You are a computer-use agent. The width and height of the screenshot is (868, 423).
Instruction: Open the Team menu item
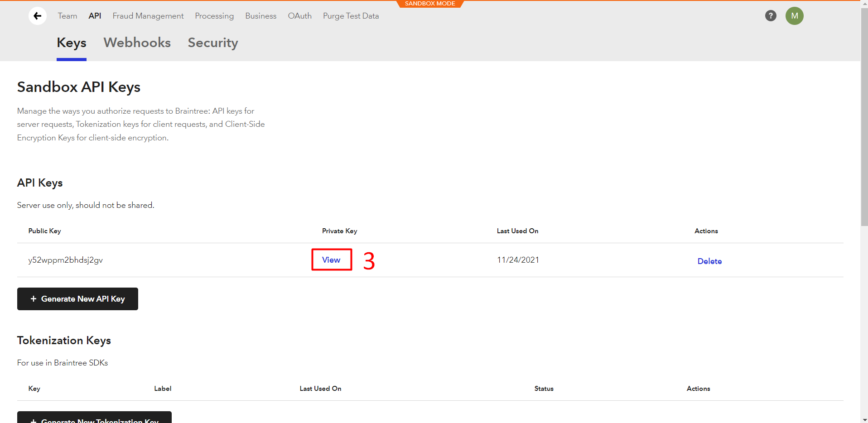68,16
